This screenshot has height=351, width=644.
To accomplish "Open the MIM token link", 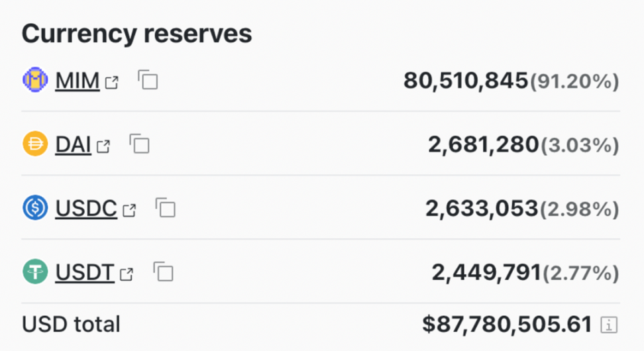I will tap(77, 81).
